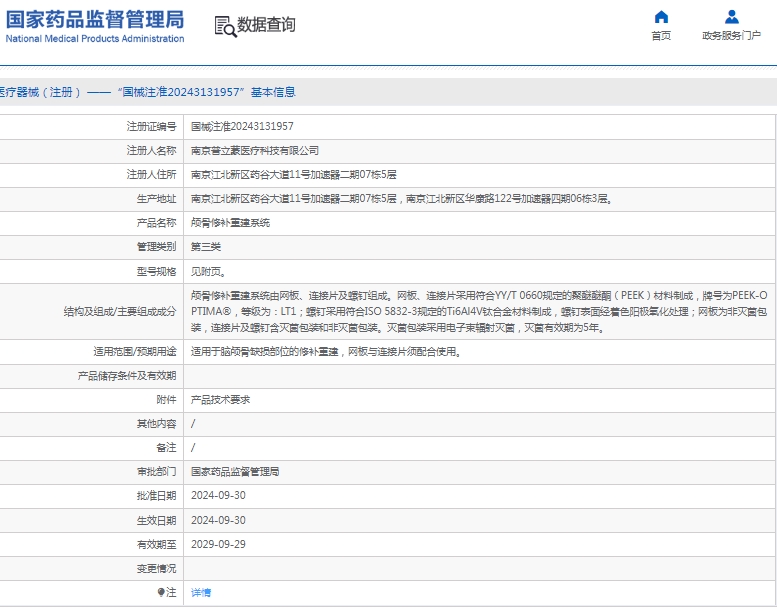This screenshot has height=609, width=777.
Task: Click the 批准日期 row label
Action: pos(156,496)
